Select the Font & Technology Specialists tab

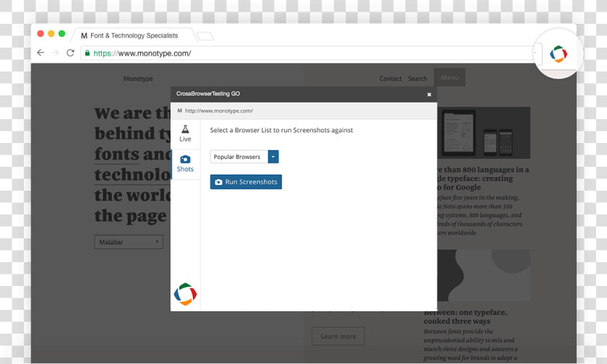pyautogui.click(x=134, y=35)
